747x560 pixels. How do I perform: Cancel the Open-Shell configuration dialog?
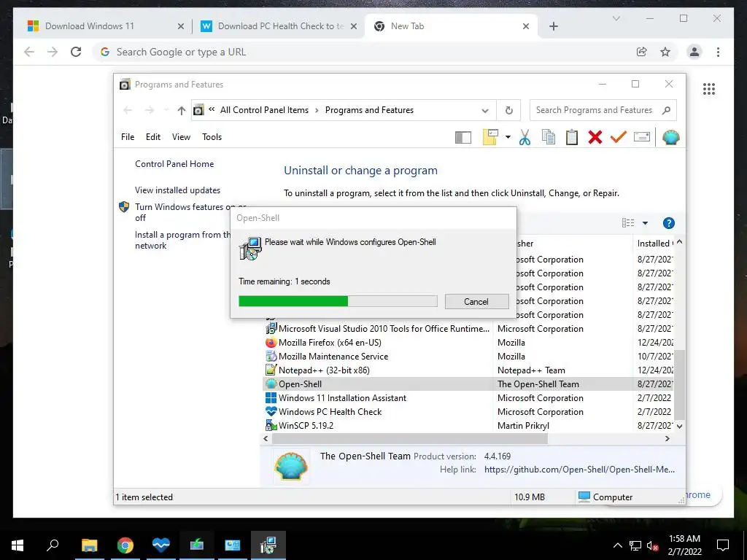(476, 301)
